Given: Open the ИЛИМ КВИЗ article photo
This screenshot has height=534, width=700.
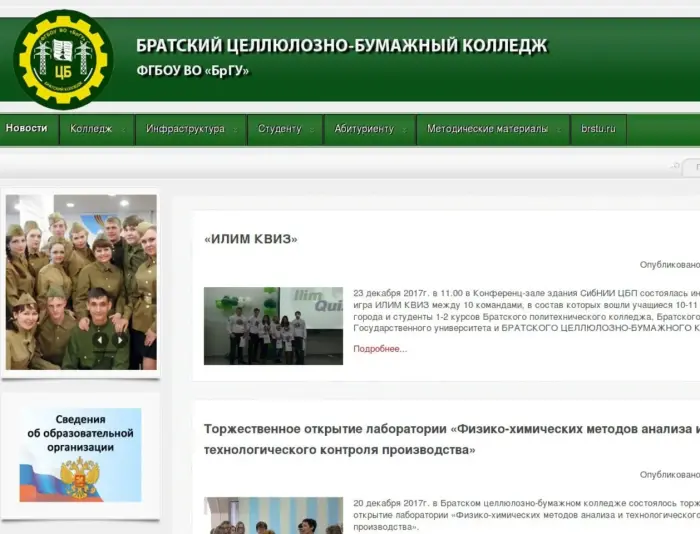Looking at the screenshot, I should pyautogui.click(x=273, y=326).
